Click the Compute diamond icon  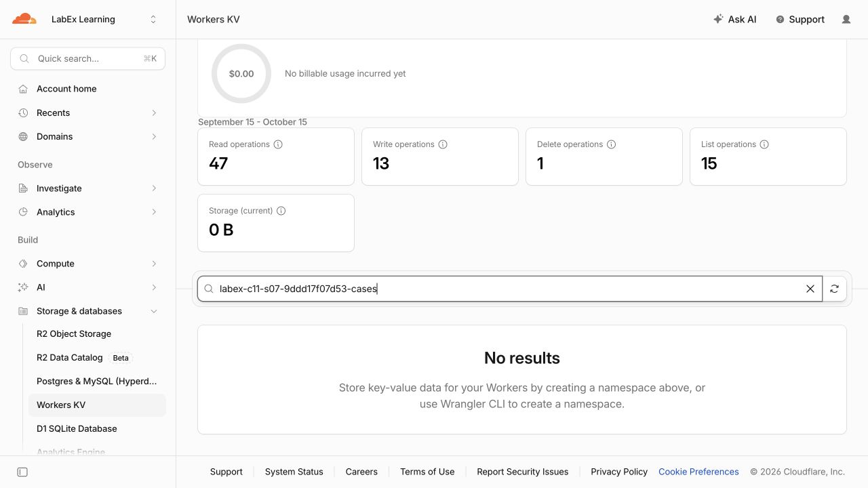pyautogui.click(x=23, y=264)
